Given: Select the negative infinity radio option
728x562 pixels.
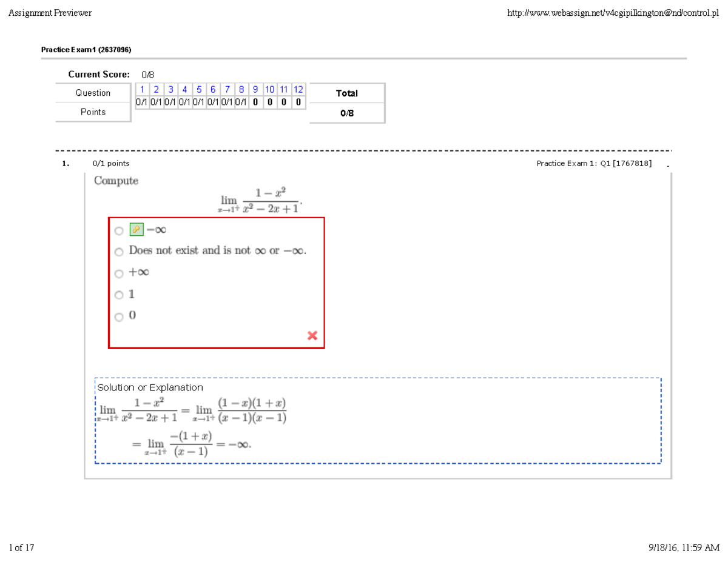Looking at the screenshot, I should click(x=118, y=231).
